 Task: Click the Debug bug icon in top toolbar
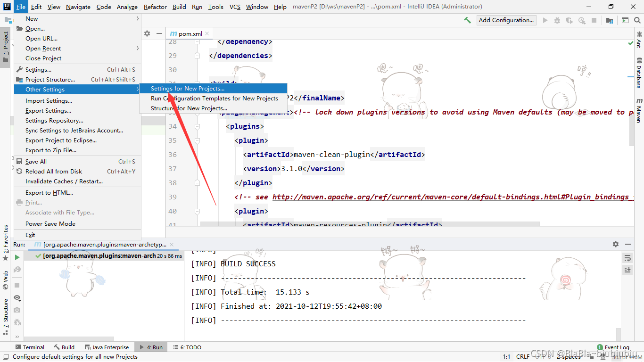557,20
